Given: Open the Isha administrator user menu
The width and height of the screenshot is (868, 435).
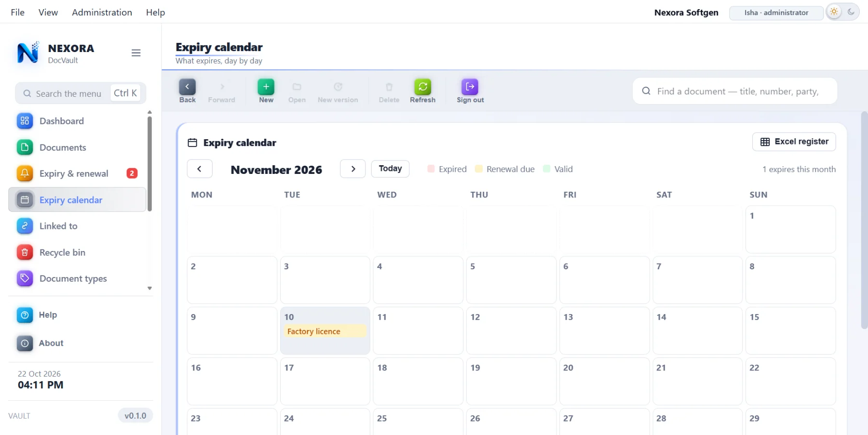Looking at the screenshot, I should [x=776, y=13].
